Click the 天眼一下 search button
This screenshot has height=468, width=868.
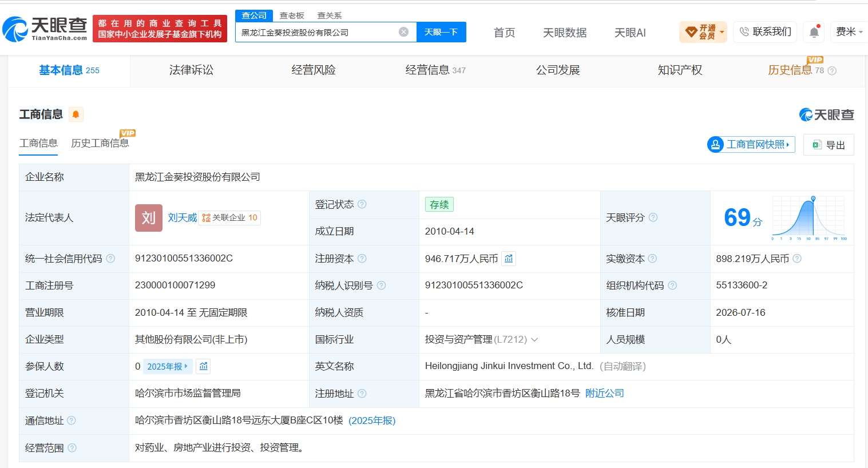click(x=441, y=32)
